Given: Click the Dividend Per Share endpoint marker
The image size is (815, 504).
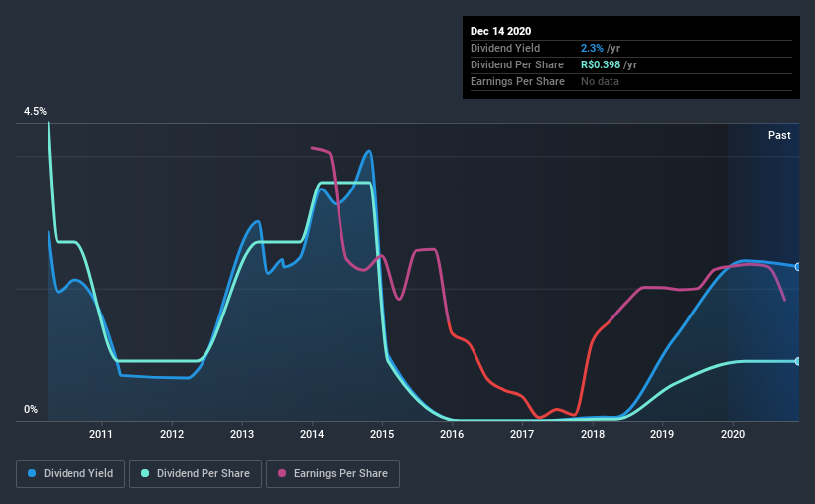Looking at the screenshot, I should coord(798,361).
